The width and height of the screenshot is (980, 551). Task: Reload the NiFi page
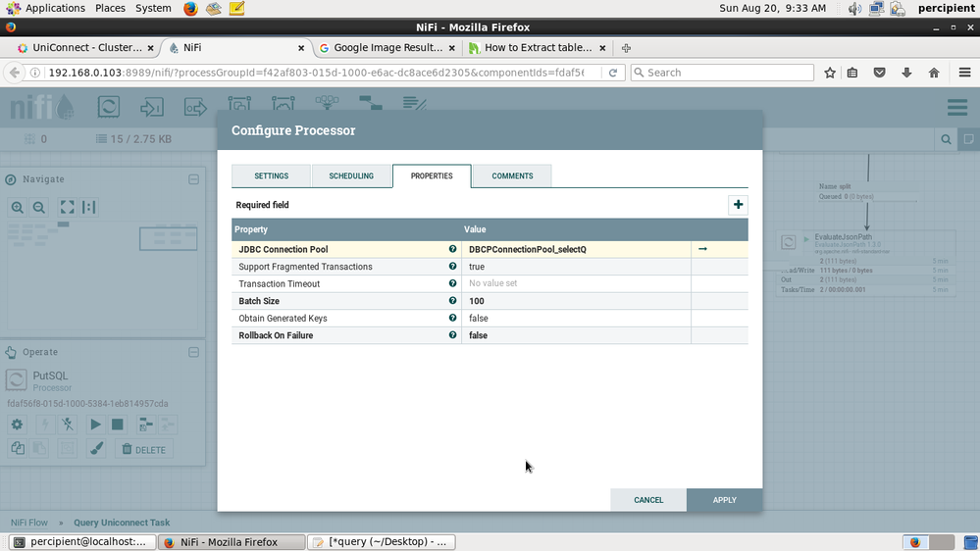tap(613, 73)
